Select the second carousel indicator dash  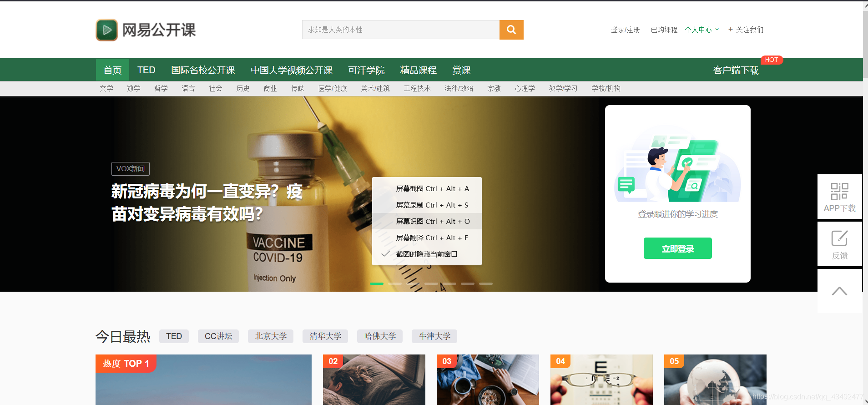pyautogui.click(x=395, y=283)
